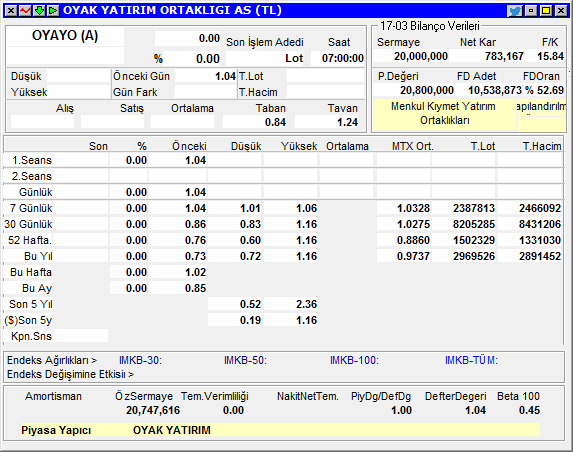Open the Twitter bird icon
Screen dimensions: 573x452
(515, 11)
